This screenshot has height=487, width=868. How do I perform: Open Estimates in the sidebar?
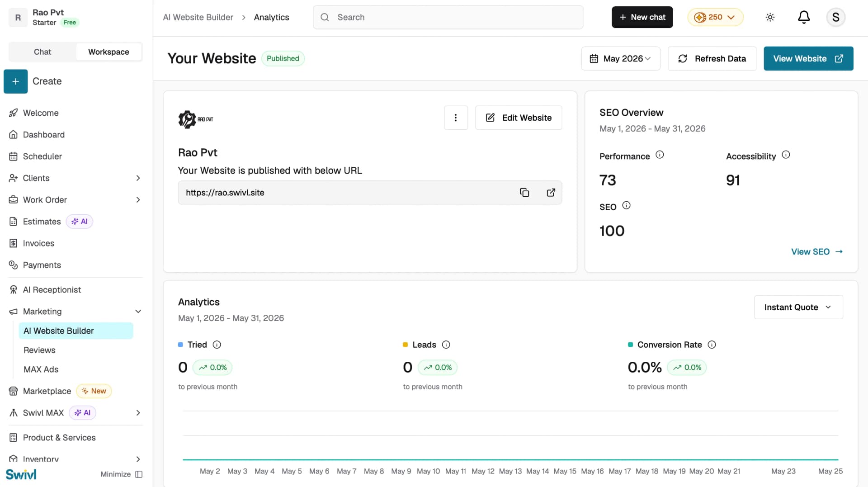(42, 222)
